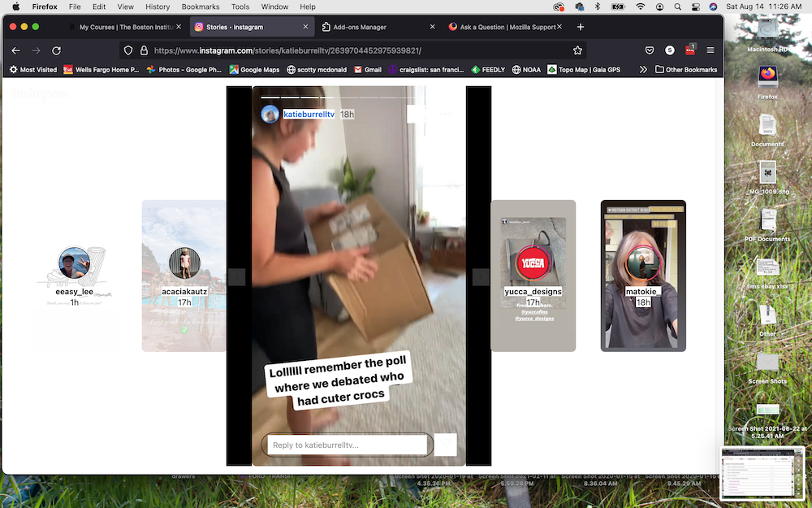Select the PDF Documents desktop folder
The width and height of the screenshot is (812, 508).
pyautogui.click(x=767, y=225)
